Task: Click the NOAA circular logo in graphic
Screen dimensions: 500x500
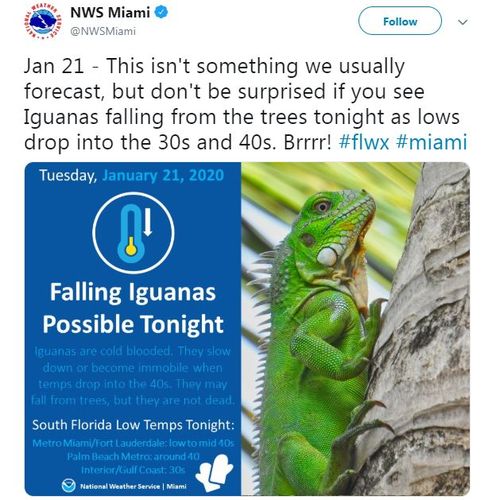Action: (69, 486)
